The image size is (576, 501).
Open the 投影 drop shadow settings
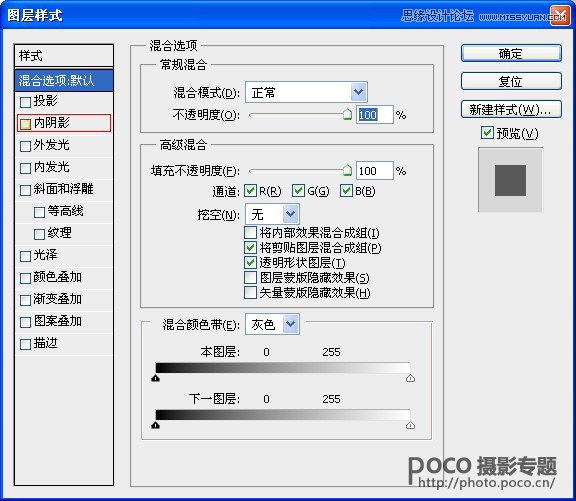tap(45, 101)
